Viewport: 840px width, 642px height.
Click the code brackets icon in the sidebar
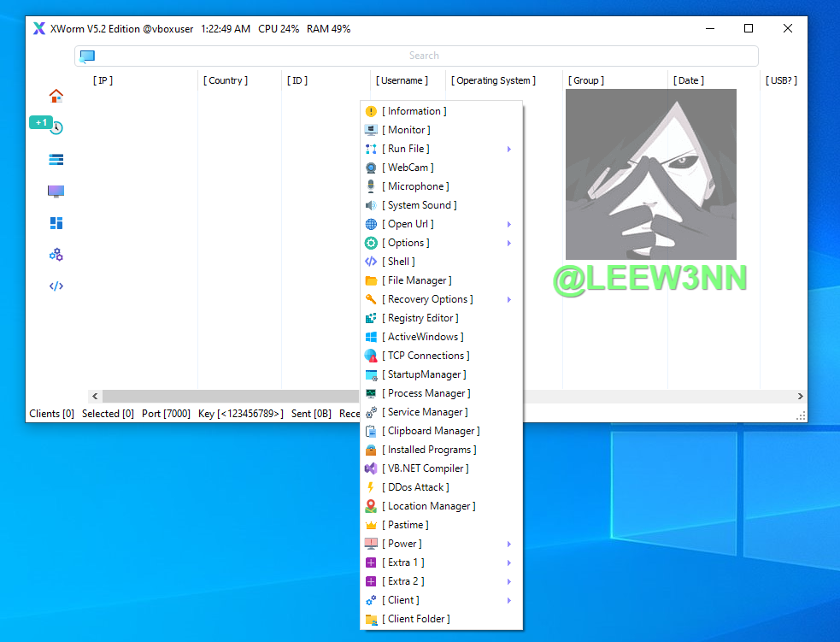(x=56, y=286)
